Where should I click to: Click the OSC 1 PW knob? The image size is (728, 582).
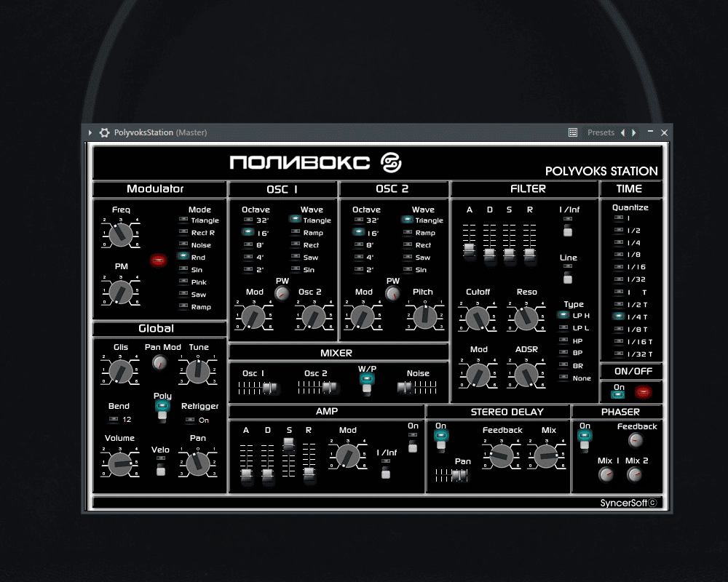(x=281, y=293)
